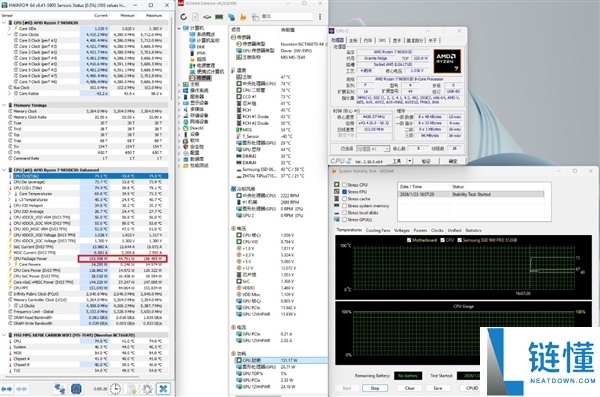The image size is (600, 397).
Task: Click CPU-Z 验证 validate button
Action: pos(426,161)
